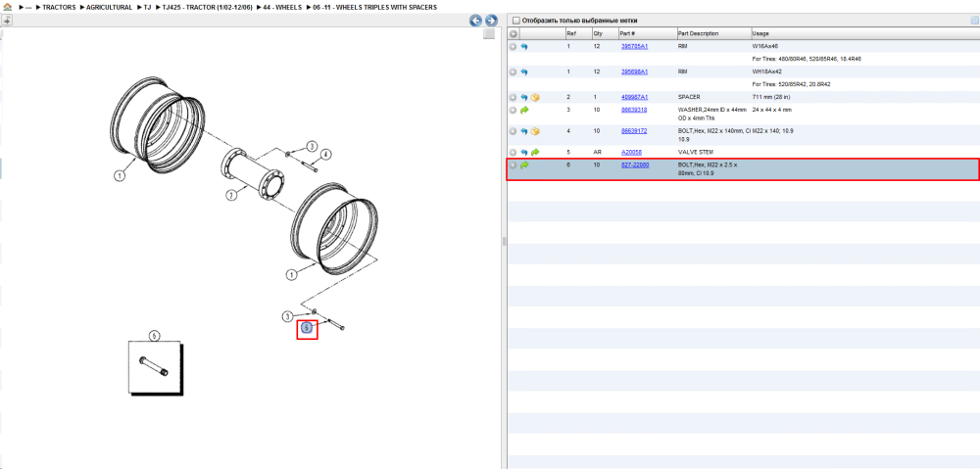The width and height of the screenshot is (980, 469).
Task: Click the square toggle icon atop diagram
Action: coord(489,33)
